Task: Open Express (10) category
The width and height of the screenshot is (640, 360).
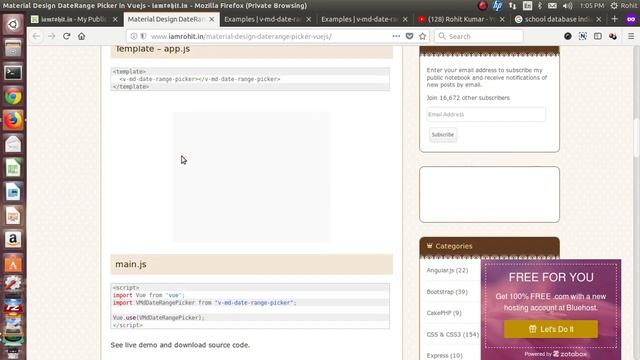Action: pyautogui.click(x=444, y=356)
